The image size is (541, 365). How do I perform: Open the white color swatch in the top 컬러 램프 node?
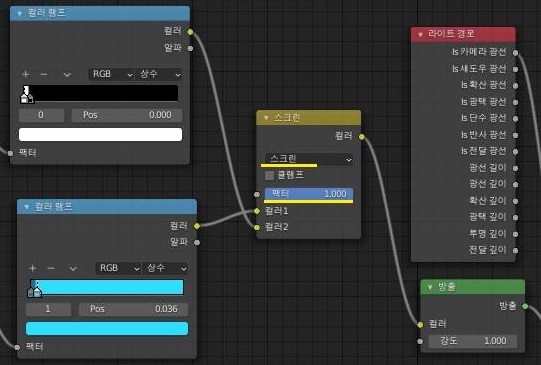click(x=100, y=135)
